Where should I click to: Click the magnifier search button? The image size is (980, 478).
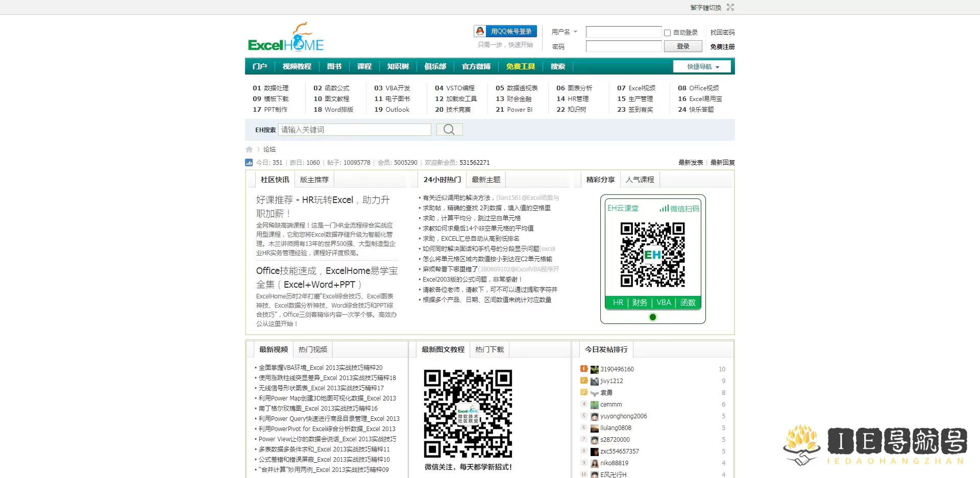point(449,130)
